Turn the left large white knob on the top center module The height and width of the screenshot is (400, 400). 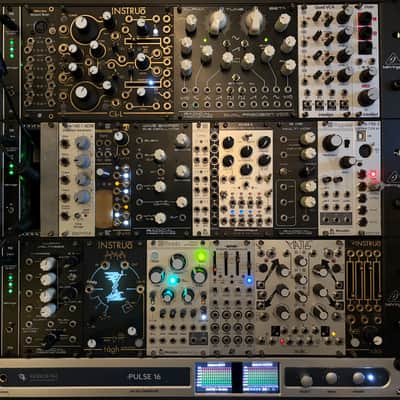(217, 22)
